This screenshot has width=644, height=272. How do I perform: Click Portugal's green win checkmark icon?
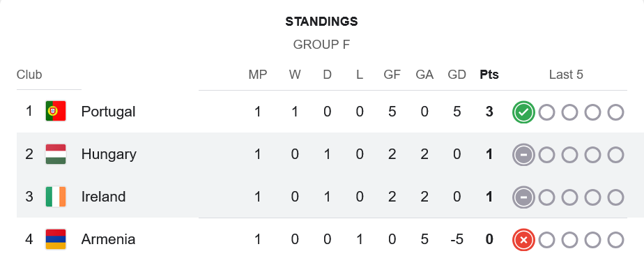coord(523,112)
